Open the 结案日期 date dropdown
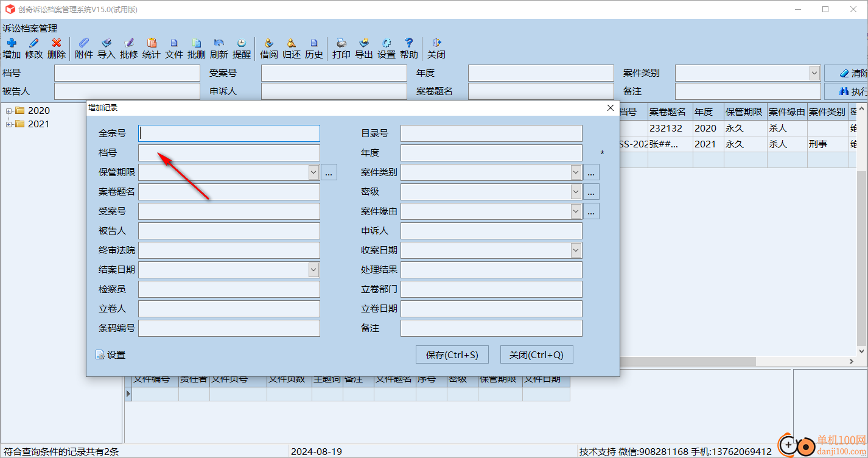Viewport: 868px width, 458px height. click(x=313, y=270)
